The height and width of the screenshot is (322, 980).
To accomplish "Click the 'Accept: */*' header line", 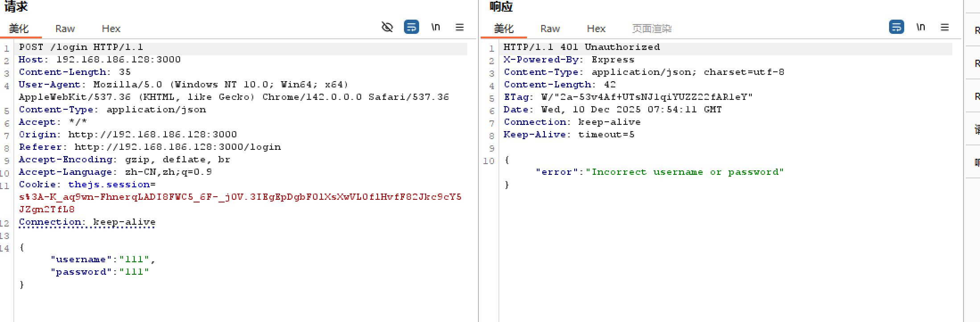I will pyautogui.click(x=53, y=122).
